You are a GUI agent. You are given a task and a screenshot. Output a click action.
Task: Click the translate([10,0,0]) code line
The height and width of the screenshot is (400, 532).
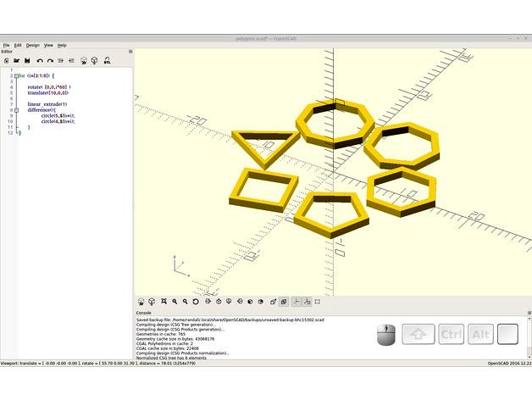point(48,92)
